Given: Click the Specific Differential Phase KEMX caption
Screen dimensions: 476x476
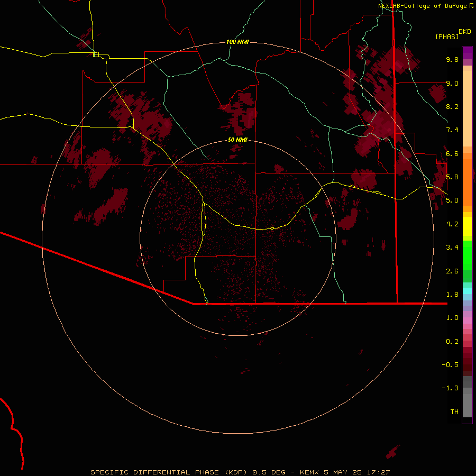Looking at the screenshot, I should (240, 472).
